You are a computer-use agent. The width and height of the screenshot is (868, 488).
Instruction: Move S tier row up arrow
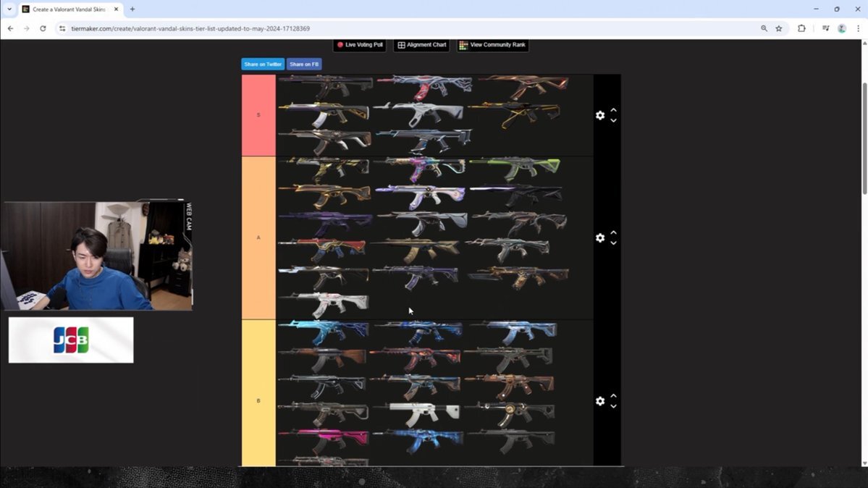[x=613, y=110]
